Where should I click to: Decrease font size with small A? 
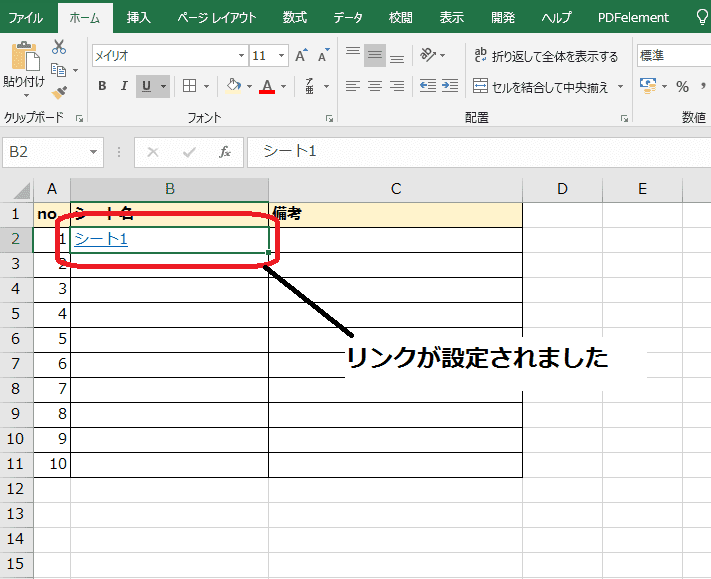point(323,56)
